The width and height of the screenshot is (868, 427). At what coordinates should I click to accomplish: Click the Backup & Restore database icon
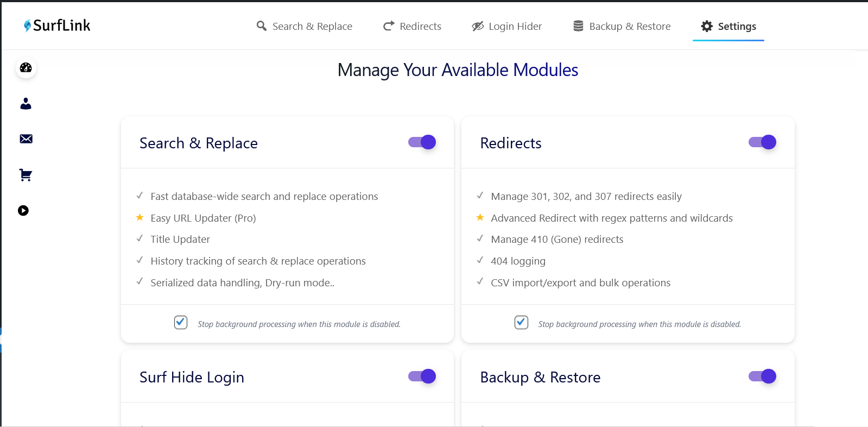[x=578, y=26]
